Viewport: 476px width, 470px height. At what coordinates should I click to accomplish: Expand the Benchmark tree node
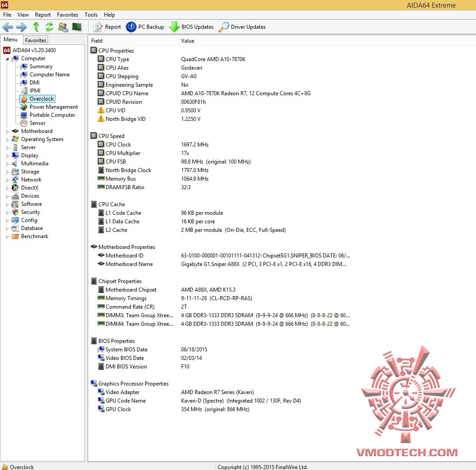[x=7, y=237]
